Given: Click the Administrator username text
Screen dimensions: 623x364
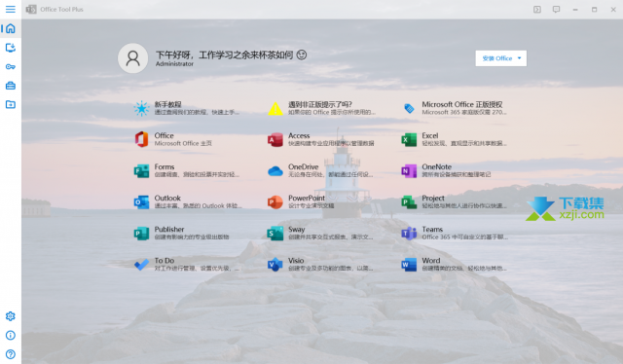Looking at the screenshot, I should (174, 63).
